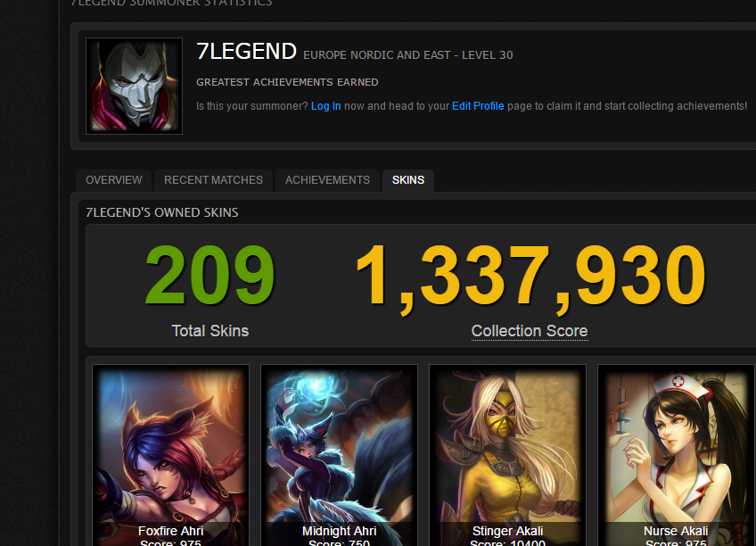Select the Achievements tab
The width and height of the screenshot is (756, 546).
click(327, 180)
